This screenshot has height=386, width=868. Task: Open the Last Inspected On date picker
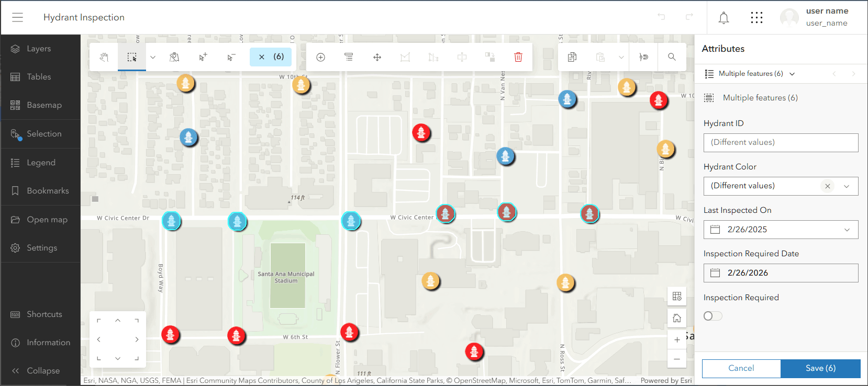click(781, 230)
